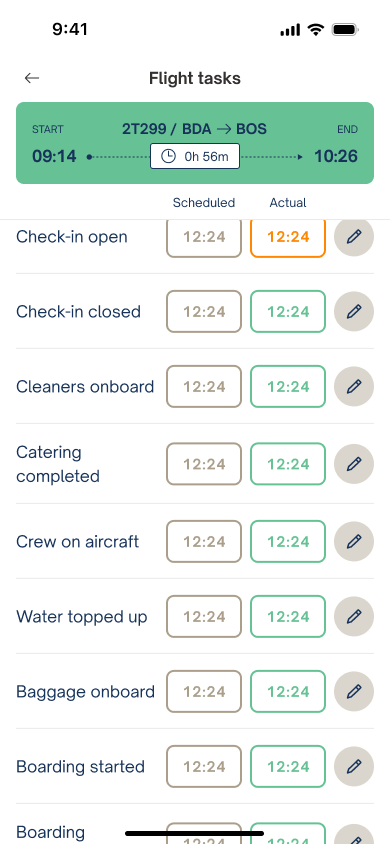Tap the back arrow icon

click(x=32, y=78)
